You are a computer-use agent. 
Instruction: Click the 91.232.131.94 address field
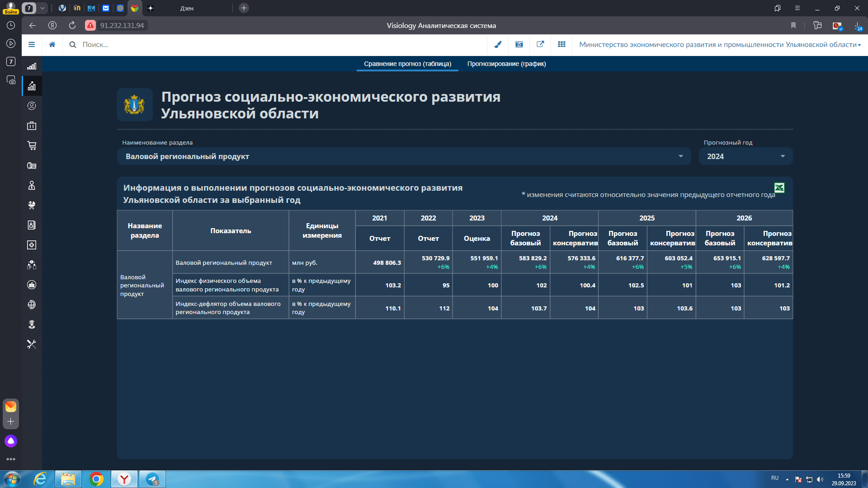[122, 25]
